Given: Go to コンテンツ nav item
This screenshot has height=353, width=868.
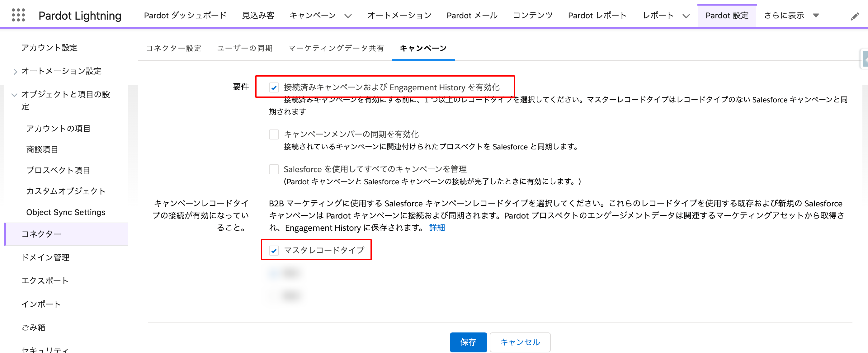Looking at the screenshot, I should (x=533, y=16).
